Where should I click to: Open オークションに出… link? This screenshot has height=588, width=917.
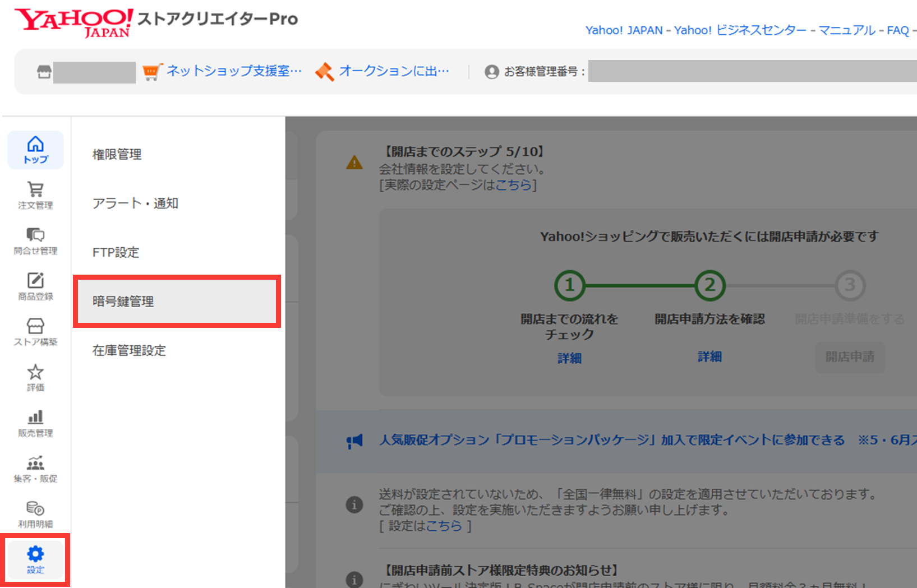point(394,71)
